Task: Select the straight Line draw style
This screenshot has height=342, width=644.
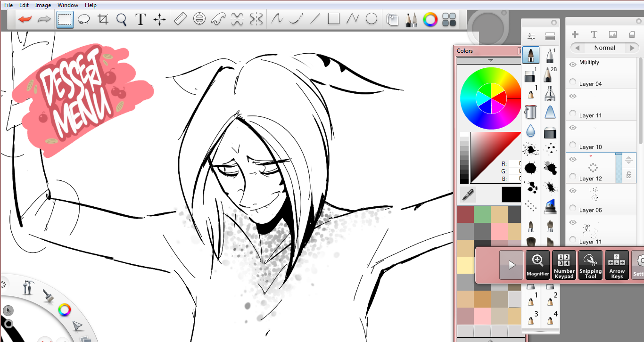Action: pyautogui.click(x=315, y=19)
